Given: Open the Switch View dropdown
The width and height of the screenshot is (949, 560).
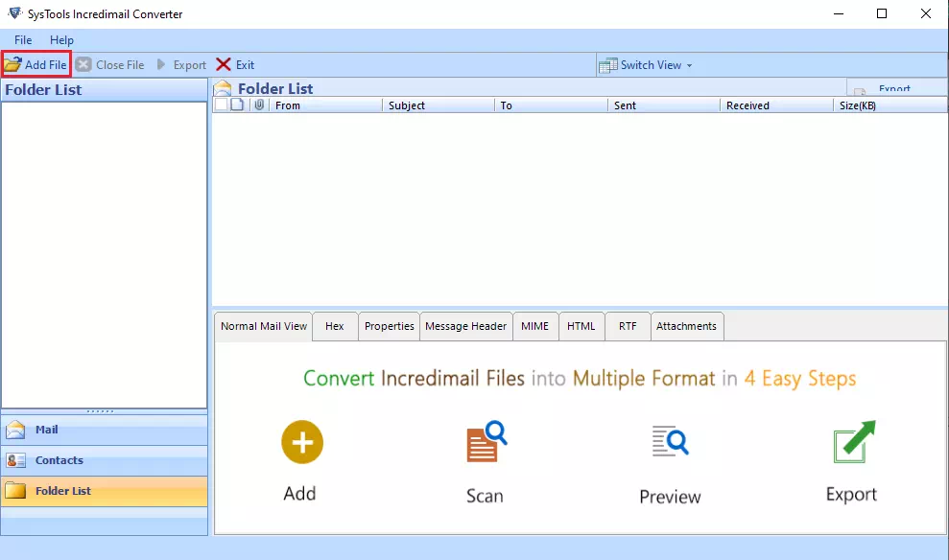Looking at the screenshot, I should (645, 64).
